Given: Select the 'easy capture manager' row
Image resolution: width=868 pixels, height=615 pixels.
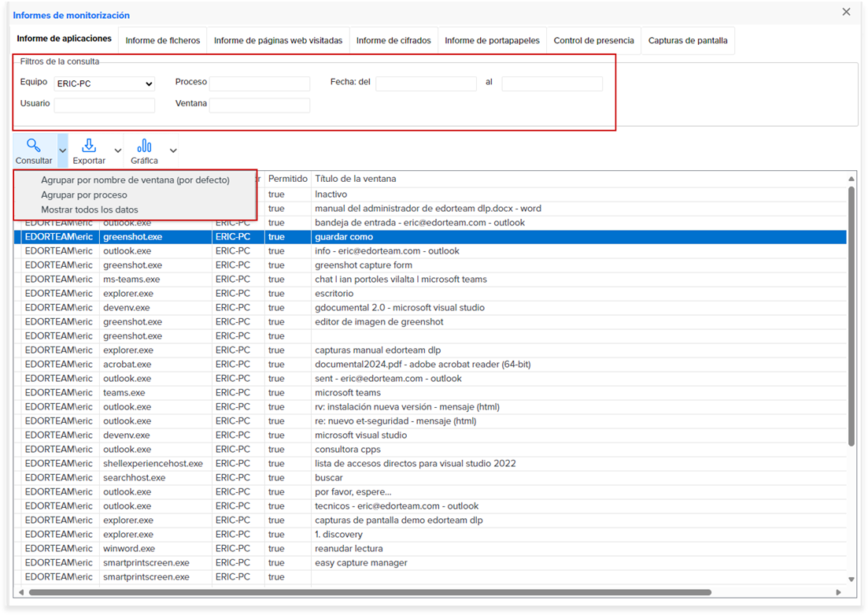Looking at the screenshot, I should 430,563.
